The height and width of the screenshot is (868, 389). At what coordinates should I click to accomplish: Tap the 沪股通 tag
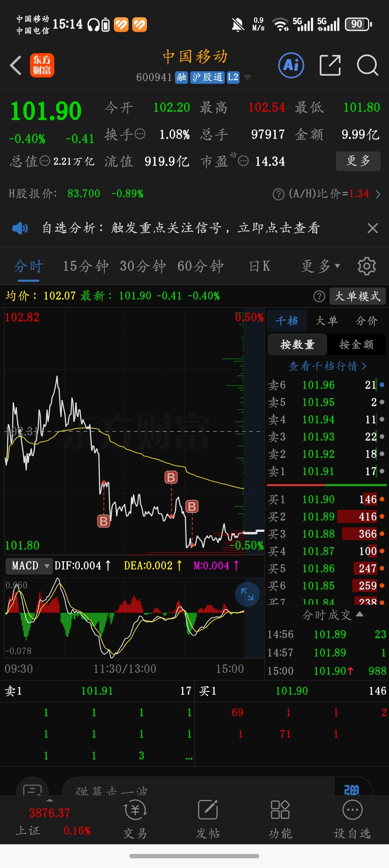[x=207, y=77]
